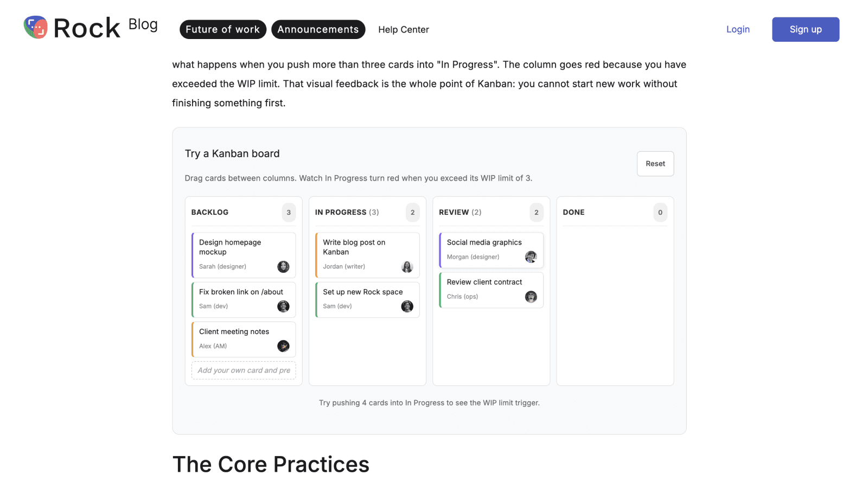Click Alex's avatar on Client meeting notes card
Screen dimensions: 868x488
(x=283, y=346)
